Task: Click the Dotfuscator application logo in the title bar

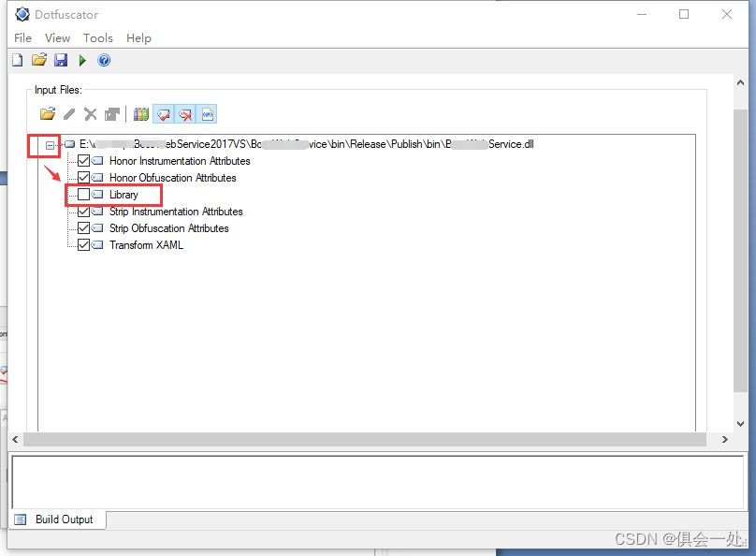Action: (x=22, y=14)
